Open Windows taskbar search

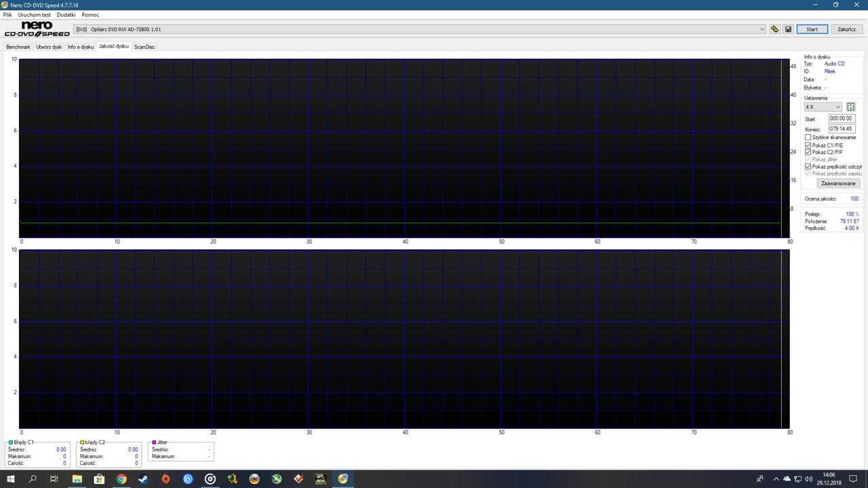pos(32,479)
